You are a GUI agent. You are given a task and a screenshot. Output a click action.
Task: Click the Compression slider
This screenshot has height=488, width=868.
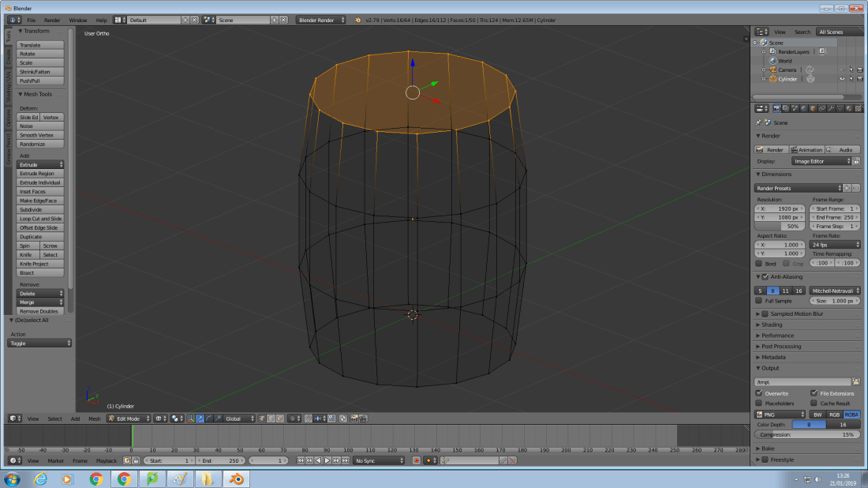point(806,434)
